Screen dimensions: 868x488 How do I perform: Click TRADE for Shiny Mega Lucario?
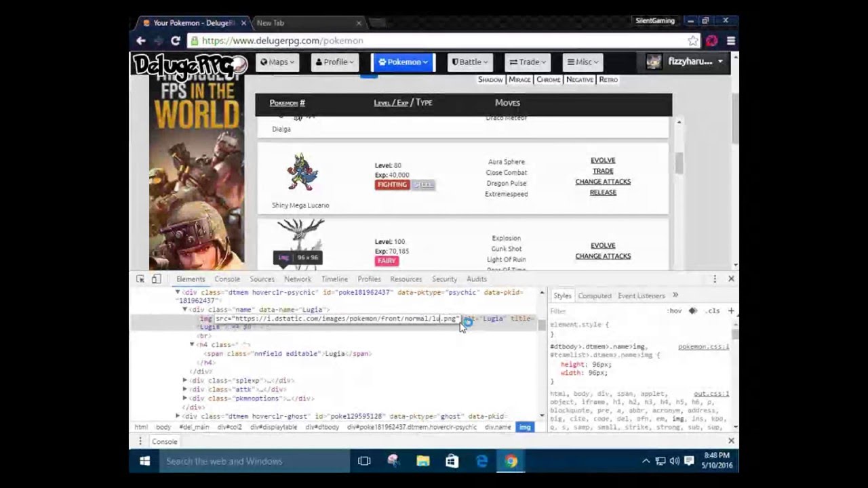(x=603, y=171)
